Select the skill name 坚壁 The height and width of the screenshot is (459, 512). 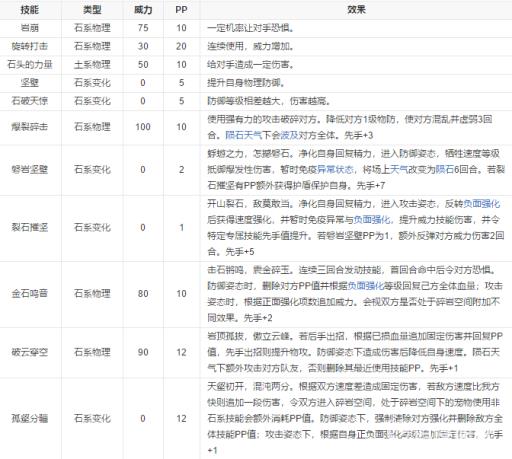(30, 82)
